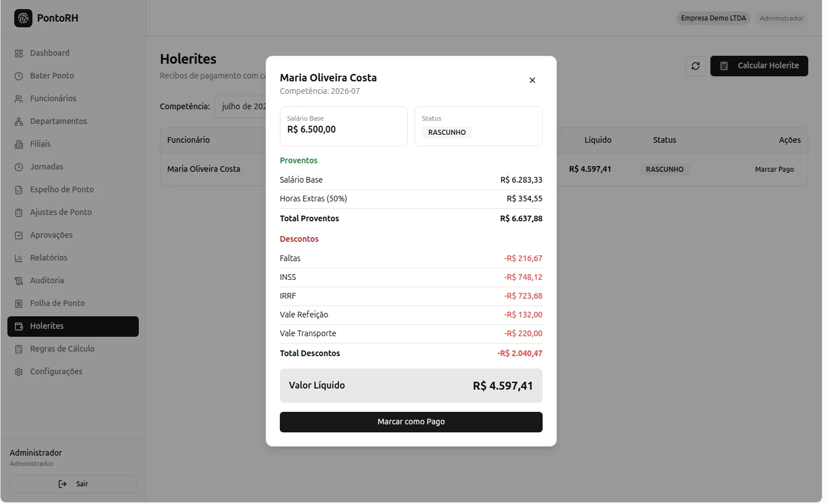Click RASCUNHO status badge in the dialog
This screenshot has width=827, height=504.
coord(447,133)
